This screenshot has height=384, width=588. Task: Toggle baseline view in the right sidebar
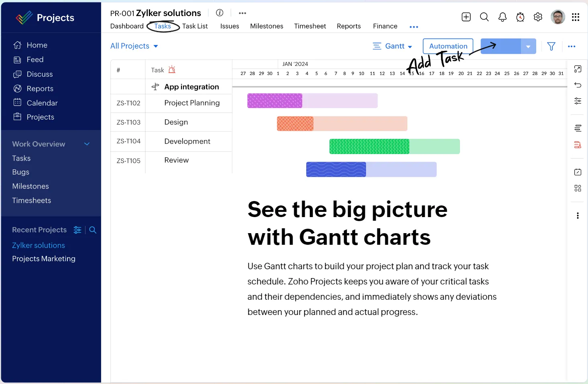(578, 128)
